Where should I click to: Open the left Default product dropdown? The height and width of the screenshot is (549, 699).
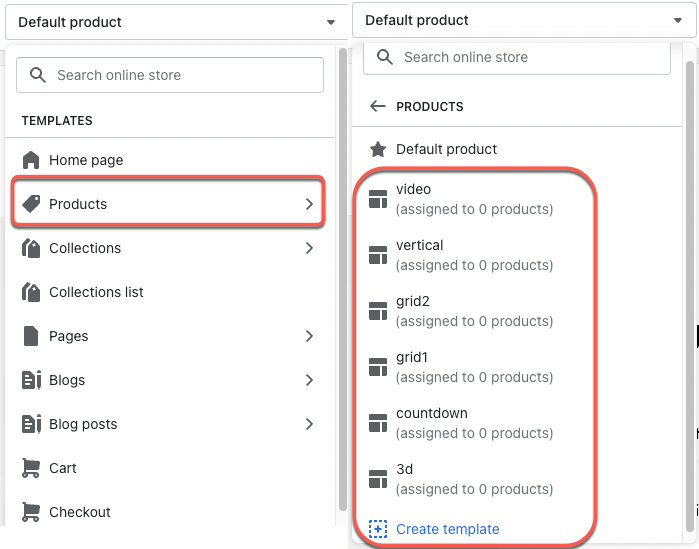(177, 22)
